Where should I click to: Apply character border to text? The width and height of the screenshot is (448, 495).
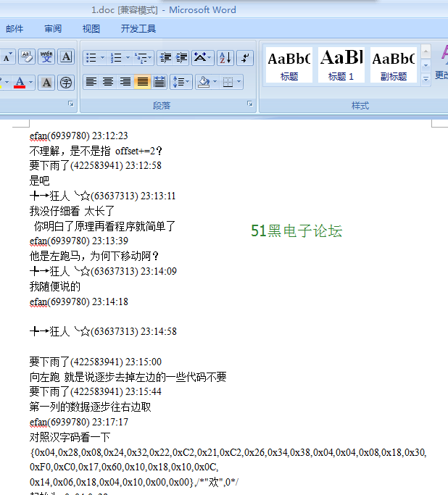pyautogui.click(x=66, y=57)
